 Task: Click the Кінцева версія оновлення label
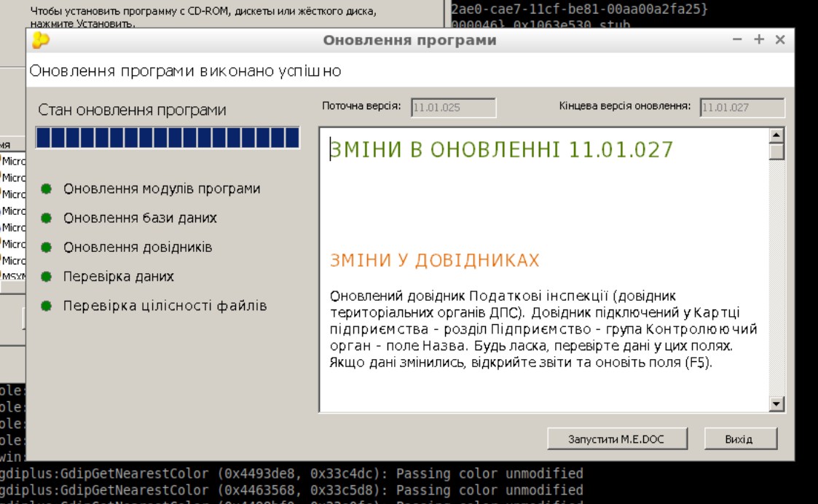[625, 106]
